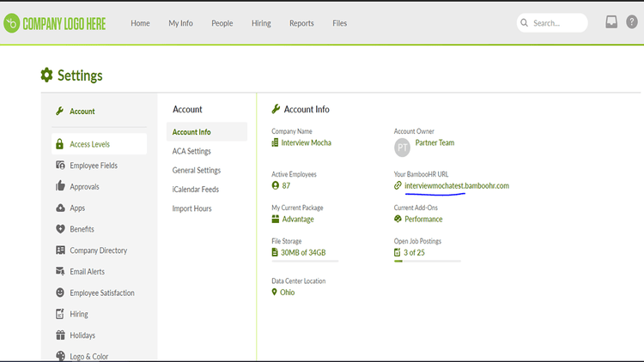
Task: Click the job postings icon beside 3 of 25
Action: point(398,252)
